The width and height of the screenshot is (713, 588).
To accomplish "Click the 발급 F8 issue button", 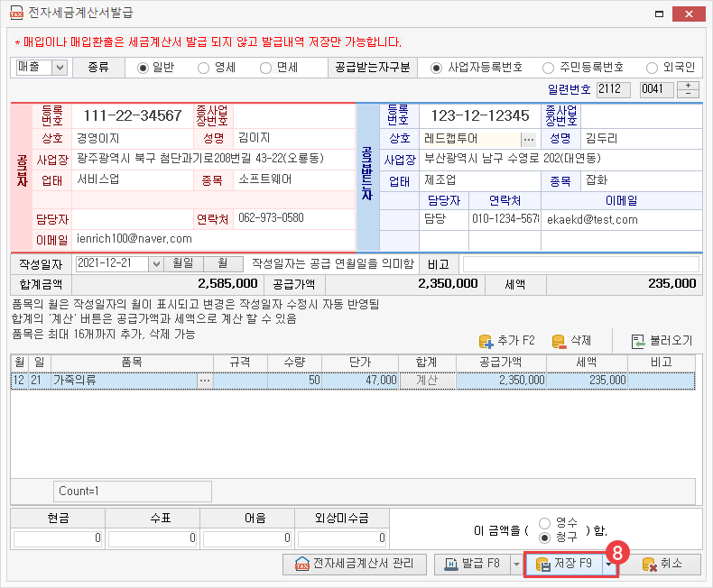I will [x=473, y=564].
